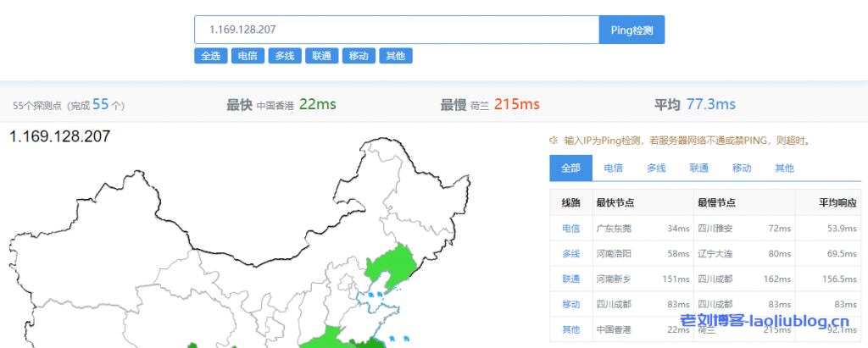Click the slowest 215ms summary value
The height and width of the screenshot is (348, 868).
click(516, 104)
